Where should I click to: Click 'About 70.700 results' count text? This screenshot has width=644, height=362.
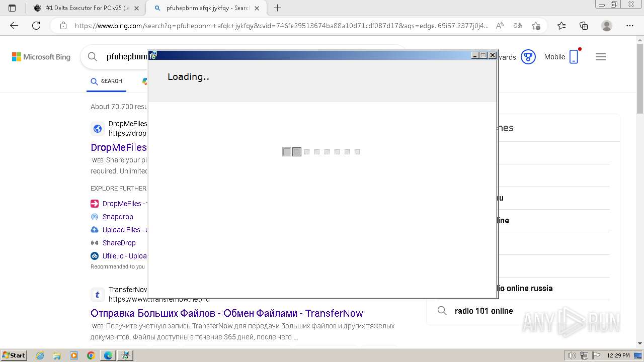point(119,107)
